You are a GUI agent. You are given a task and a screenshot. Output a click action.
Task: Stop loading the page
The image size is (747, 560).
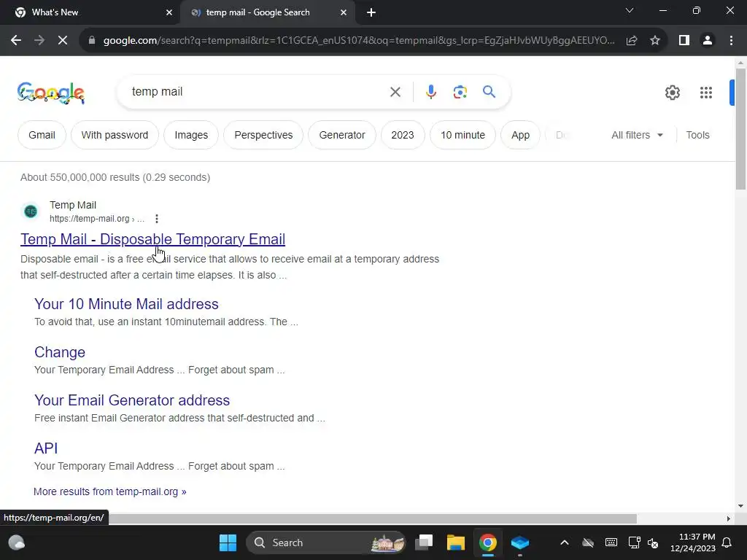tap(63, 41)
